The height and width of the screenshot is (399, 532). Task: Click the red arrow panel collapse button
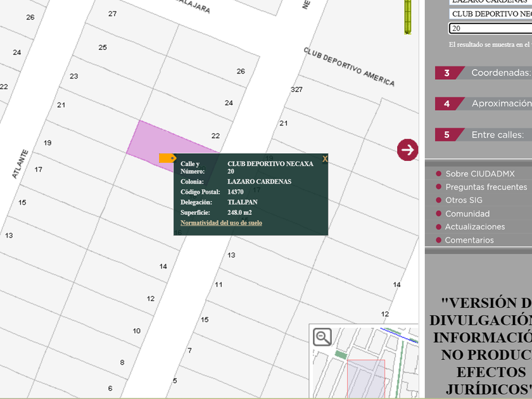click(408, 149)
